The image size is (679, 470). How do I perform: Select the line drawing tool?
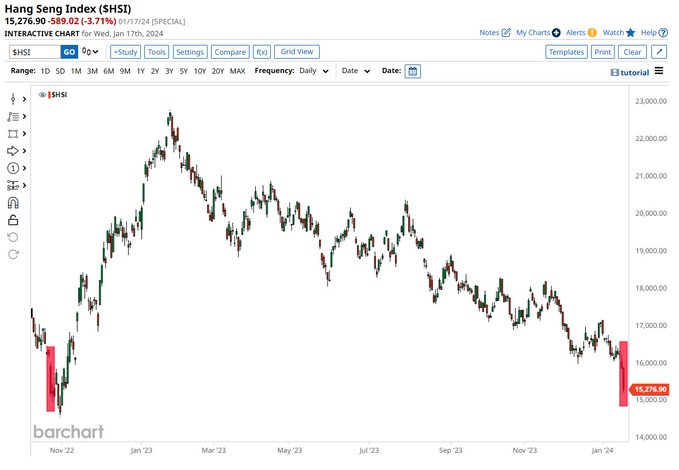13,117
